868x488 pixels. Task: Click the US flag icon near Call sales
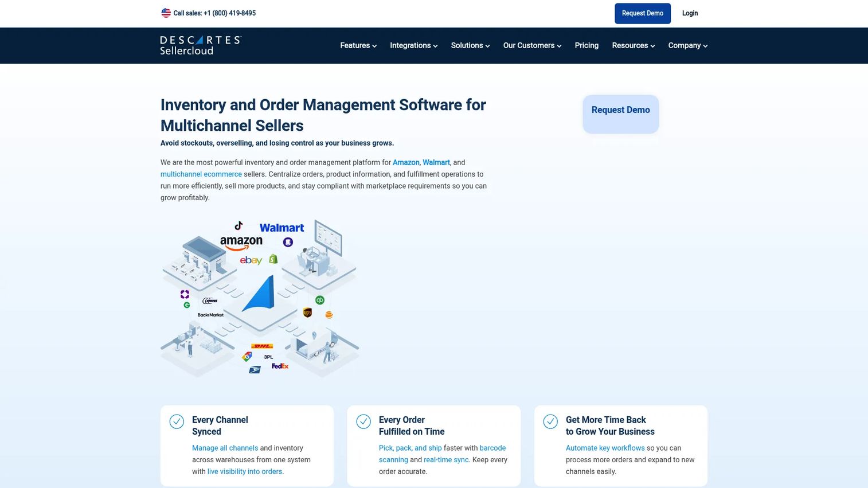pyautogui.click(x=166, y=13)
